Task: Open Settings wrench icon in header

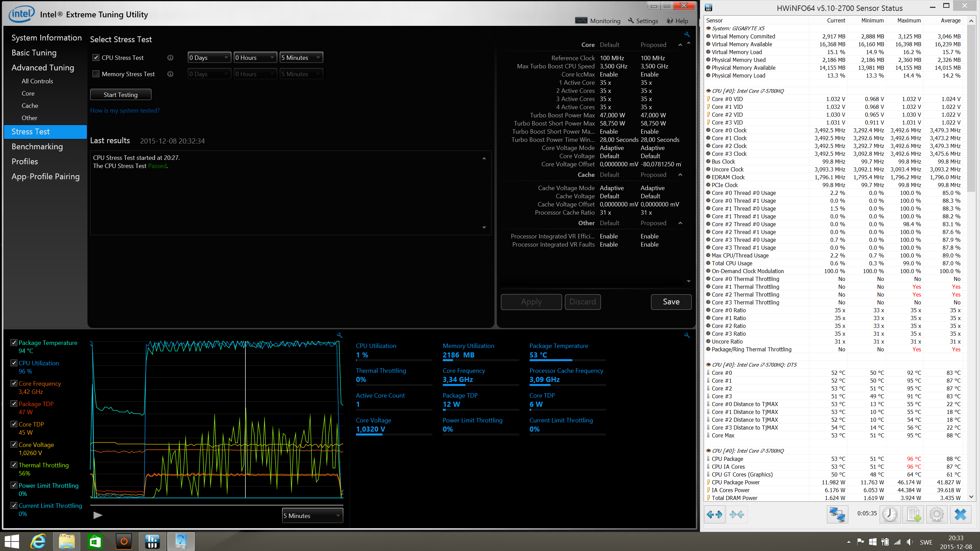Action: coord(631,20)
